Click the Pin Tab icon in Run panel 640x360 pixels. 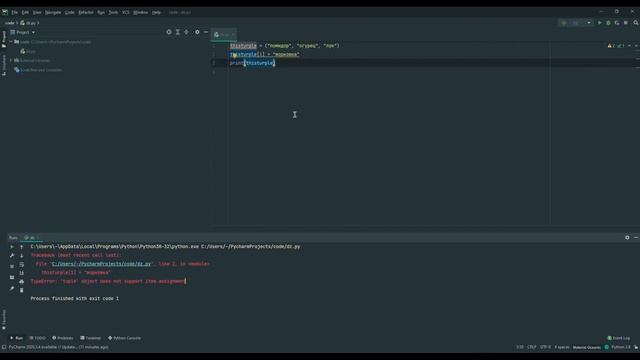pos(12,289)
